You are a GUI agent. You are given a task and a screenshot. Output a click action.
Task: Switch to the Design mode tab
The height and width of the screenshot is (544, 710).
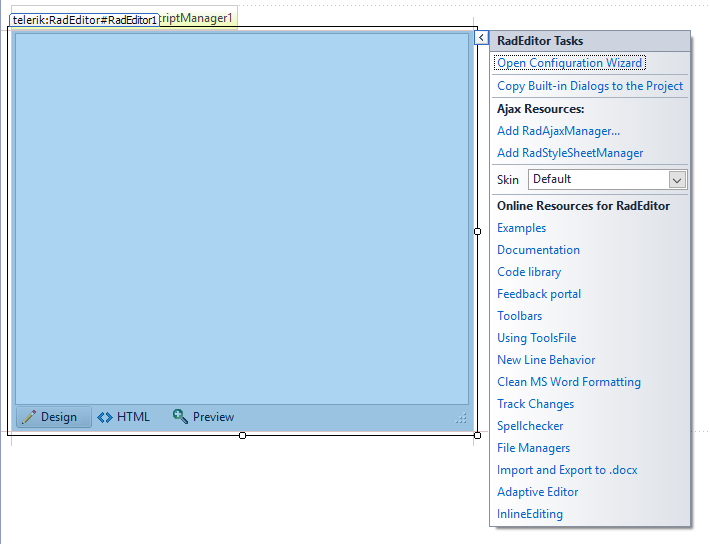[54, 417]
